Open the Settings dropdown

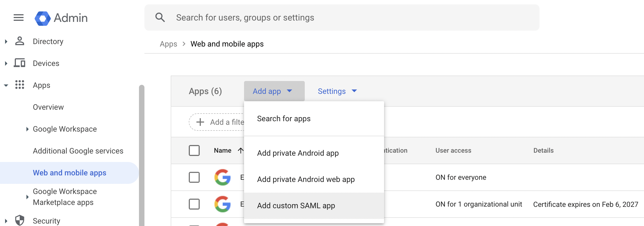tap(337, 91)
